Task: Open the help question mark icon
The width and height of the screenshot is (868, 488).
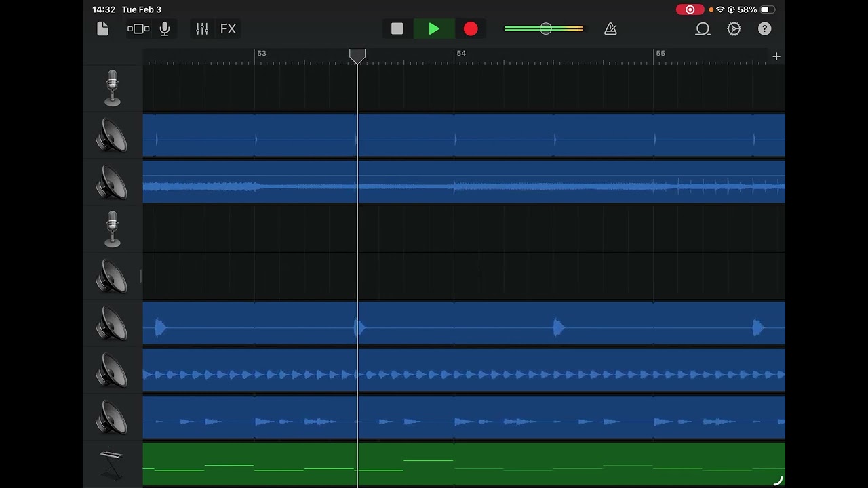Action: click(x=764, y=28)
